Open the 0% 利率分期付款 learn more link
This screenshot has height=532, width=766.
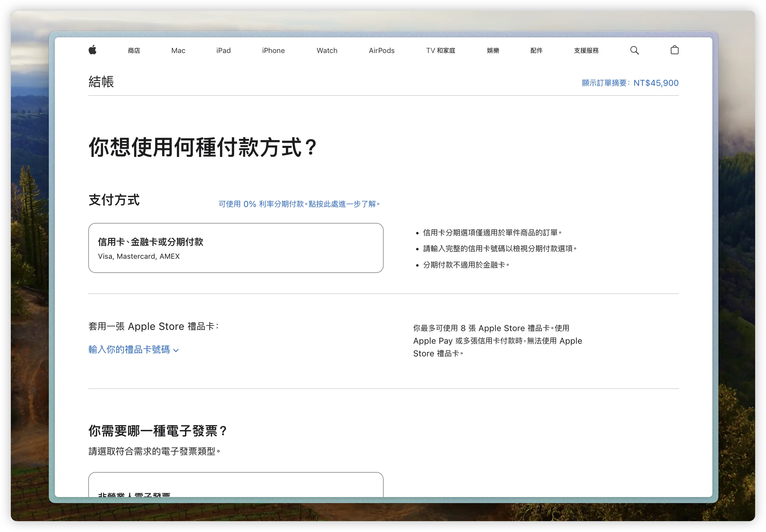299,204
